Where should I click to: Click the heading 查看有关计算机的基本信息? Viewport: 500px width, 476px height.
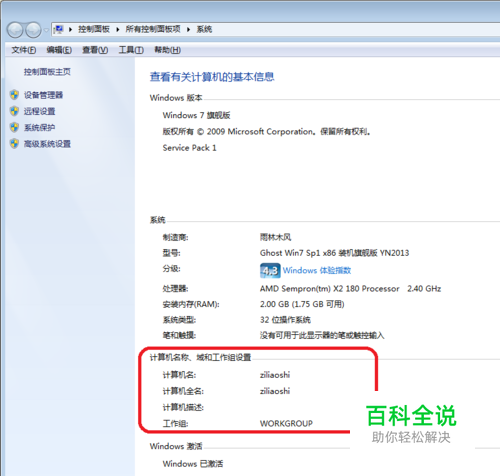point(212,77)
